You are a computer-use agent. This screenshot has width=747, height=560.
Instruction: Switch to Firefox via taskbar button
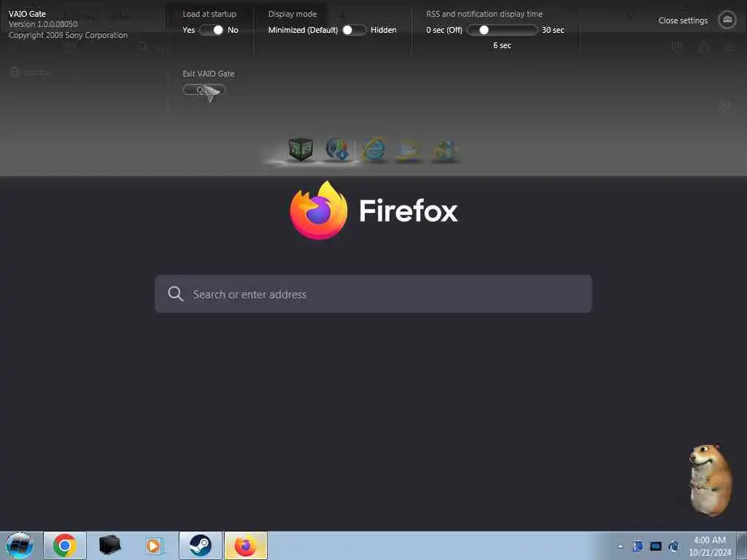[246, 545]
